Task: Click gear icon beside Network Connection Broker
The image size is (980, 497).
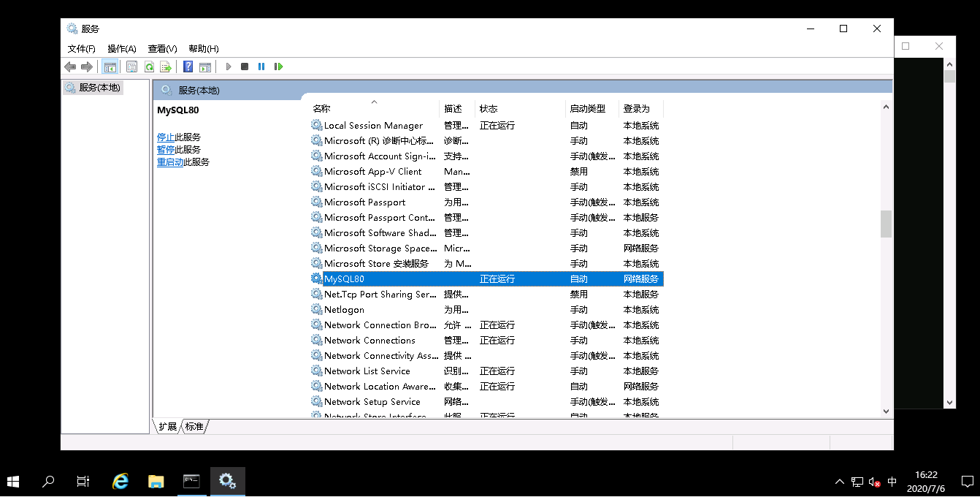Action: tap(316, 325)
